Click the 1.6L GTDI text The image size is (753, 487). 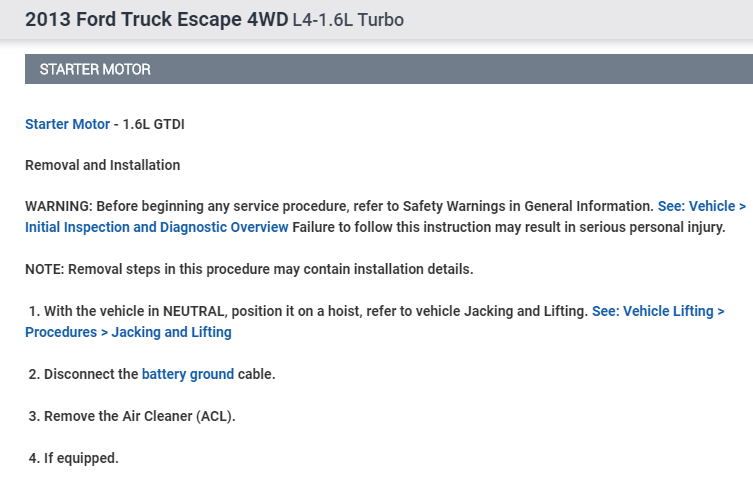[154, 125]
